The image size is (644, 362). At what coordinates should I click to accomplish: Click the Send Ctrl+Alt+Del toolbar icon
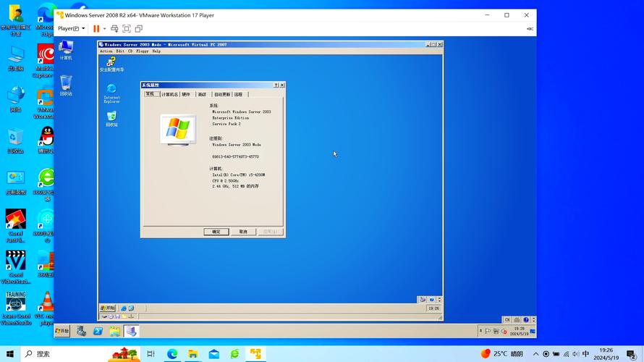click(114, 29)
